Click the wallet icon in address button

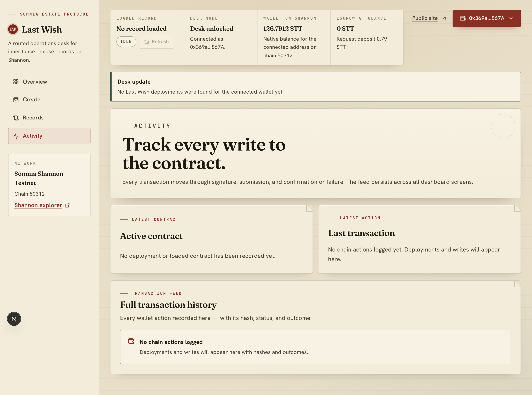coord(463,18)
